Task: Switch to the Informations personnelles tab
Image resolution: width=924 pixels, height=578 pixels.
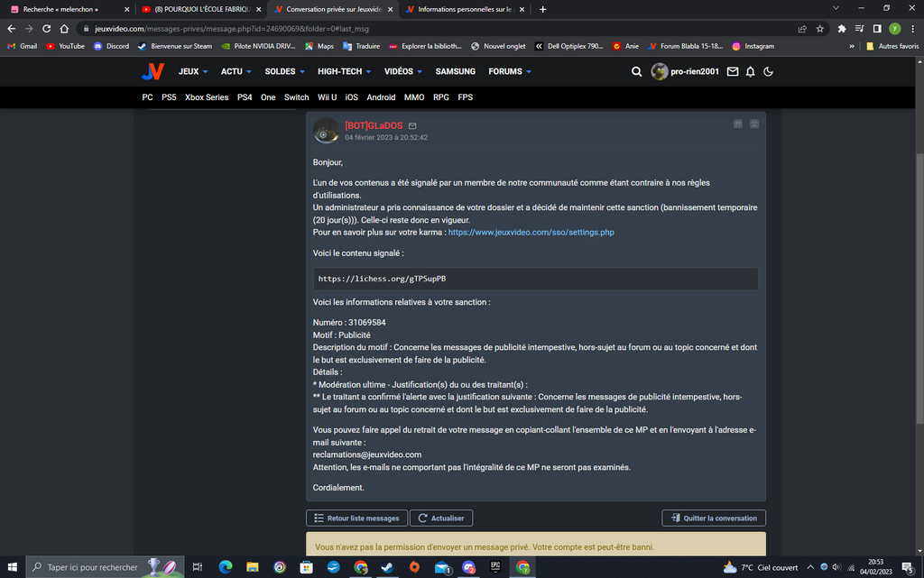Action: [465, 9]
